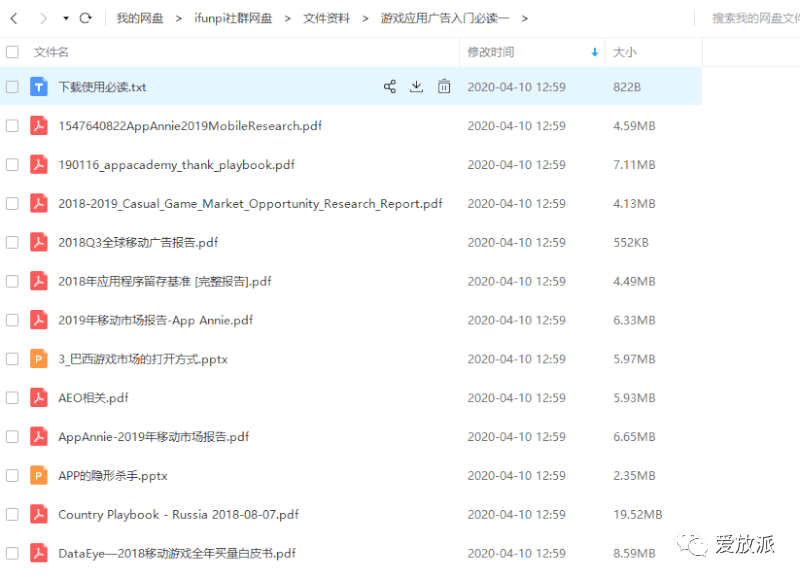
Task: Open file 1547640822AppAnnie2019MobileResearch.pdf
Action: click(x=190, y=126)
